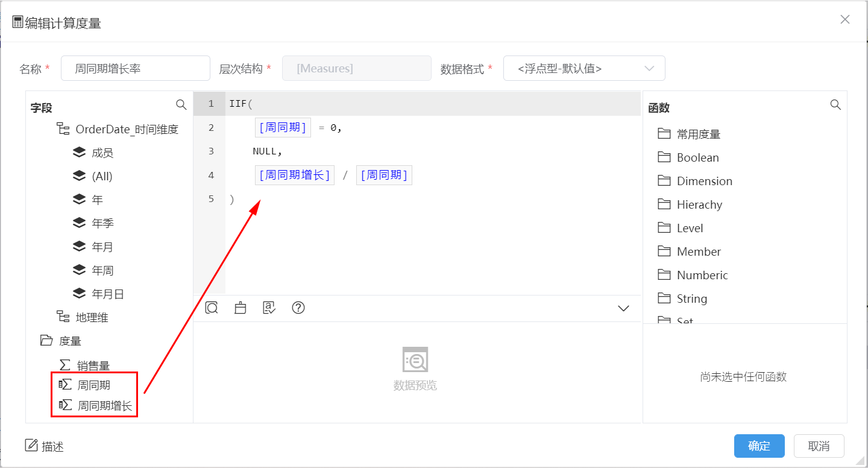Select the 年月 level in field tree
This screenshot has width=868, height=468.
(102, 247)
